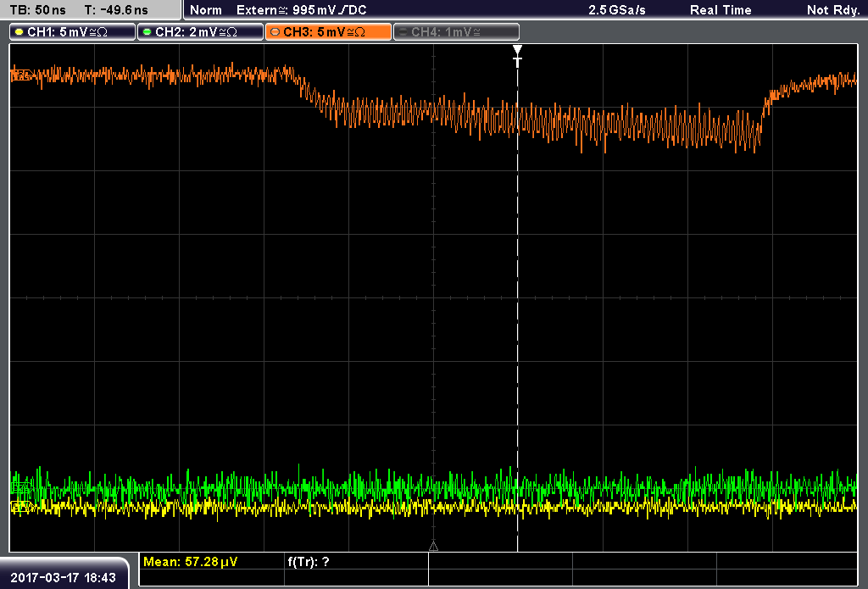Click the TB: 50 ns timebase readout

coord(37,10)
